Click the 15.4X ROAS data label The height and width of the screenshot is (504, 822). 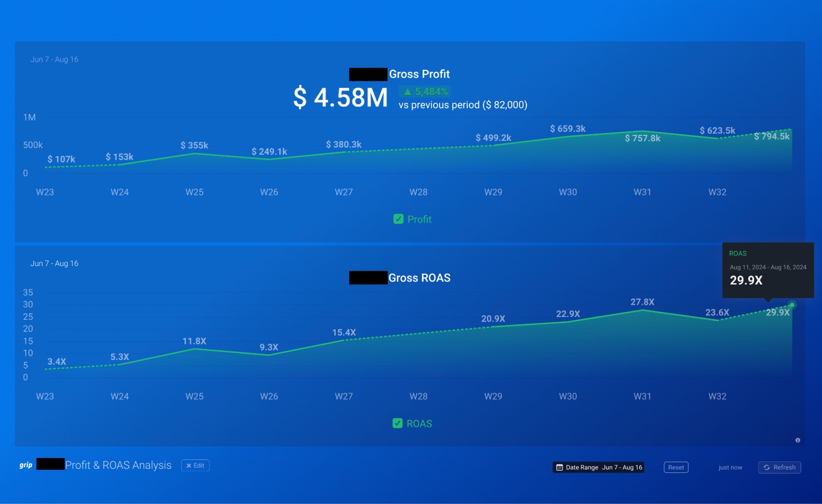[344, 332]
